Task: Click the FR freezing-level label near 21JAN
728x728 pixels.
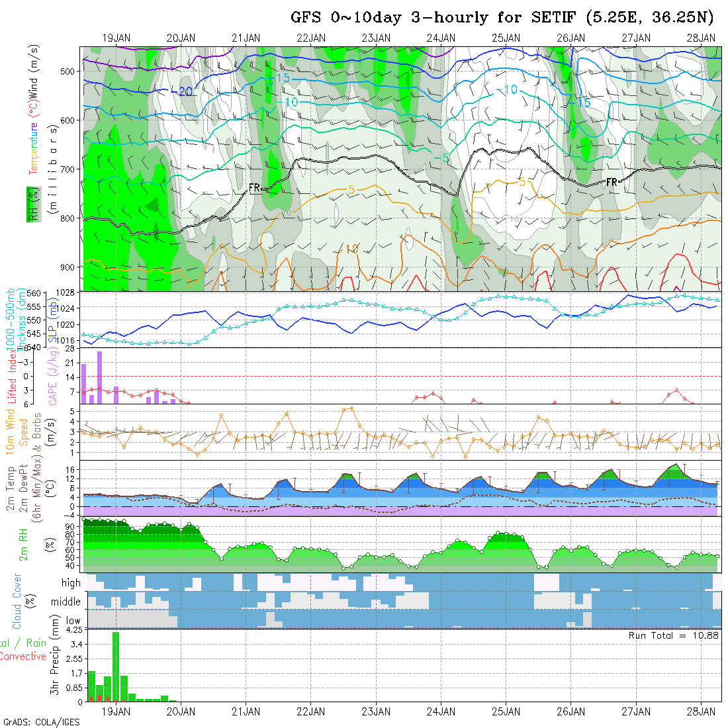Action: tap(255, 189)
